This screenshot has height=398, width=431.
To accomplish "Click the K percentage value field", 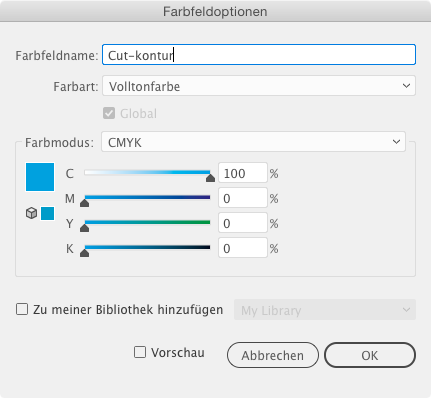I will click(243, 248).
